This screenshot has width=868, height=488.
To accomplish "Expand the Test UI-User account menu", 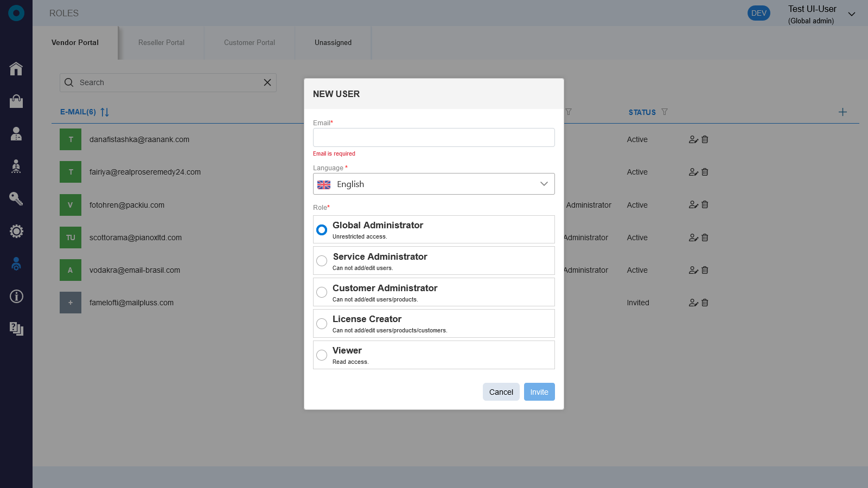I will 851,13.
